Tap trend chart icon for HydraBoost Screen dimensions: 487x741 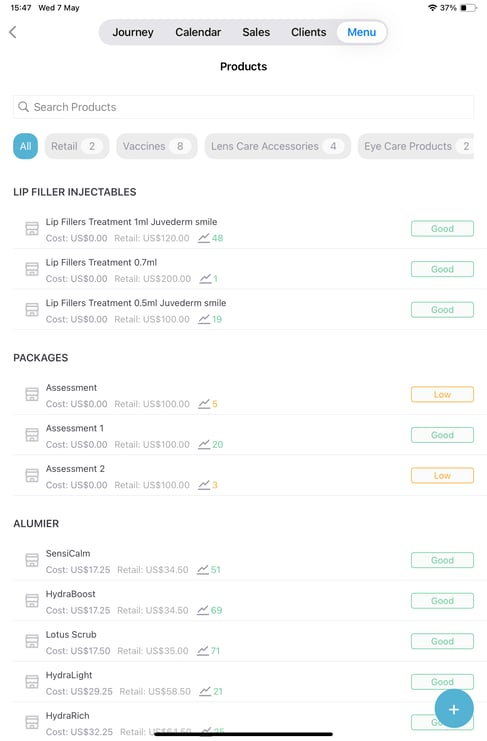tap(203, 610)
